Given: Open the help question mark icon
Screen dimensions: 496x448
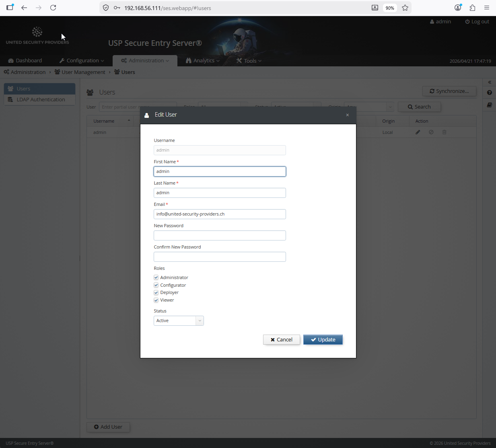Looking at the screenshot, I should pos(490,93).
